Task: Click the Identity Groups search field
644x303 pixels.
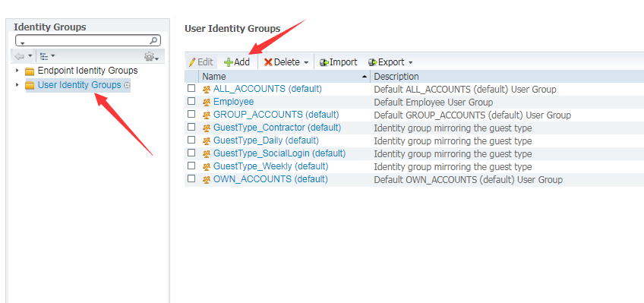Action: coord(88,40)
